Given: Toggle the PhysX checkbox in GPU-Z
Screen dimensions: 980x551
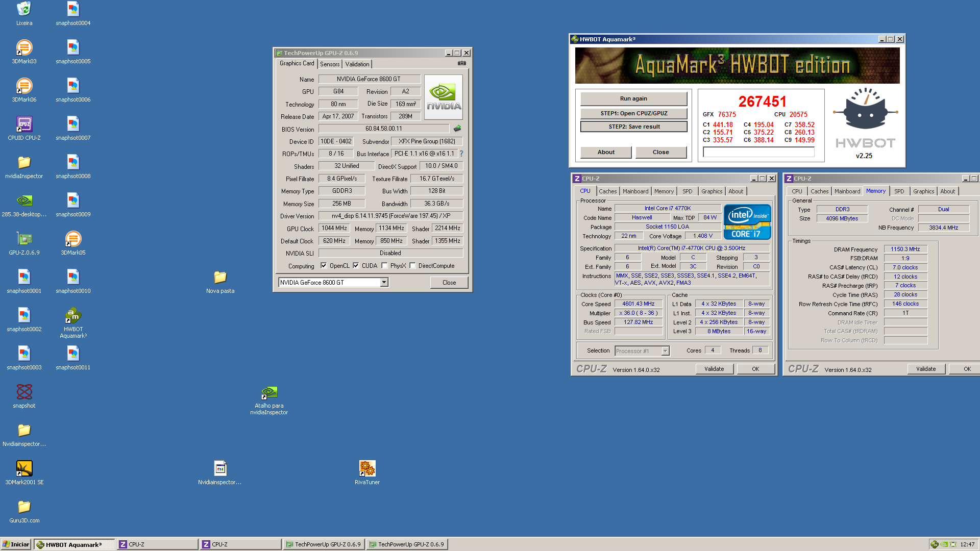Looking at the screenshot, I should coord(384,265).
